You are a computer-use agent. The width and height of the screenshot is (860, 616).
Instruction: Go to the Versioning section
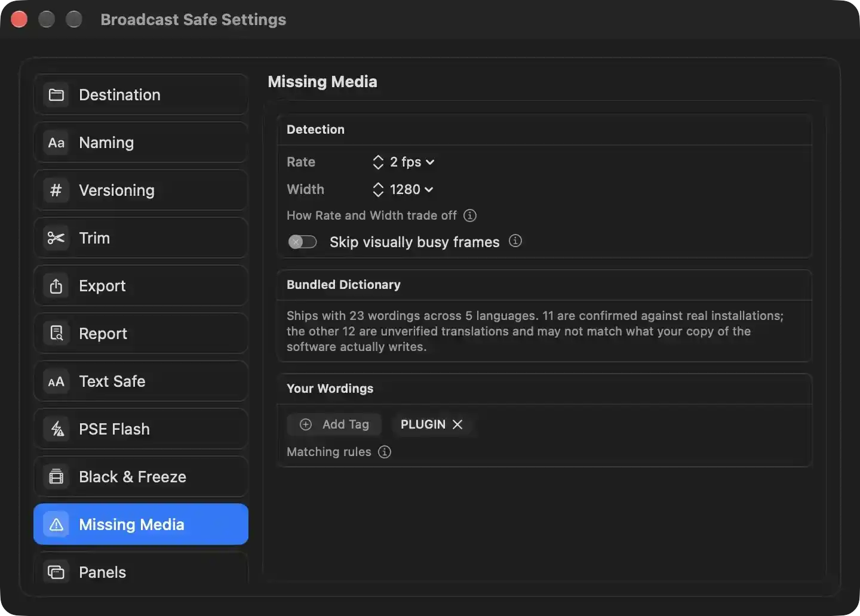tap(141, 190)
